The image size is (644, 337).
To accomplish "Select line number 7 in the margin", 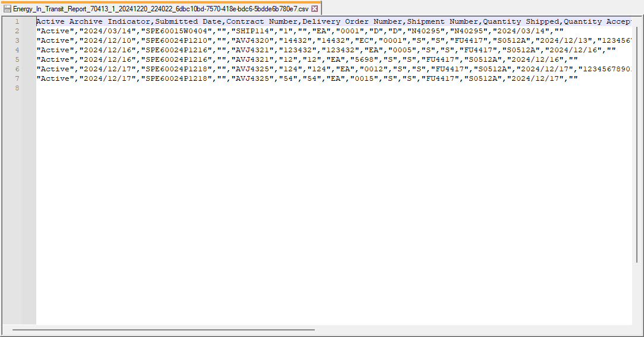I will tap(17, 78).
